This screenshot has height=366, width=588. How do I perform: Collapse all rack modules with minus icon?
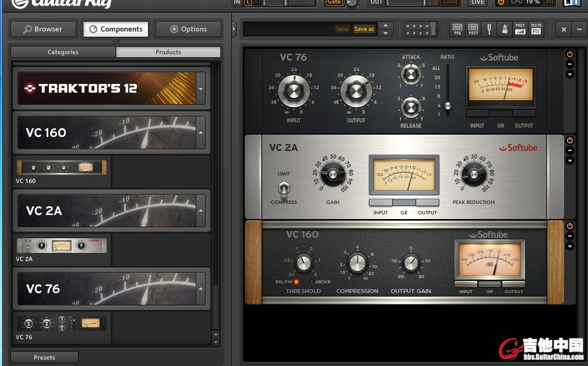579,29
